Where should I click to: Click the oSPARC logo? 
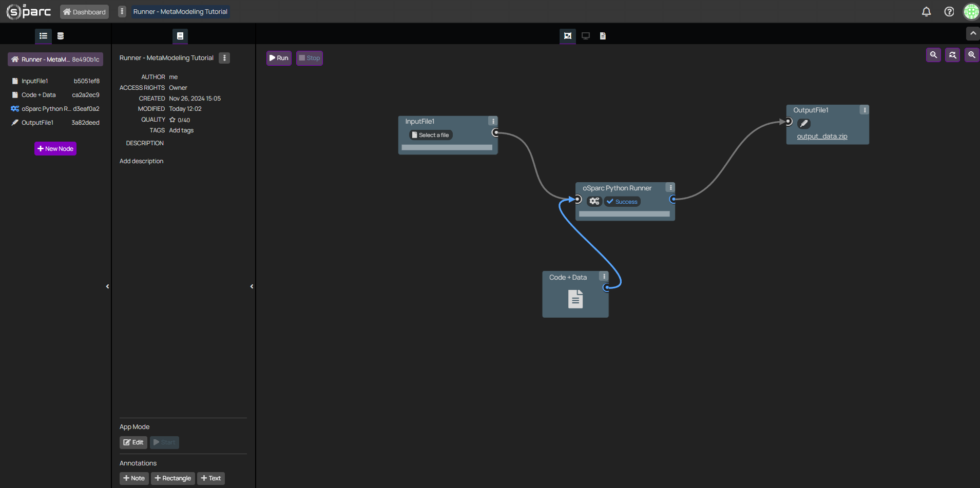29,11
